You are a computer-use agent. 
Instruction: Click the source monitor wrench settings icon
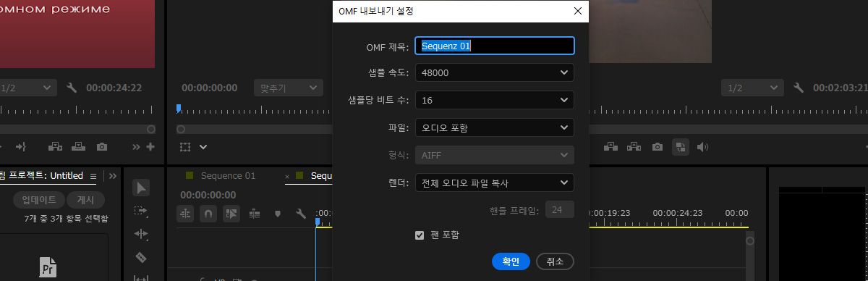(71, 88)
